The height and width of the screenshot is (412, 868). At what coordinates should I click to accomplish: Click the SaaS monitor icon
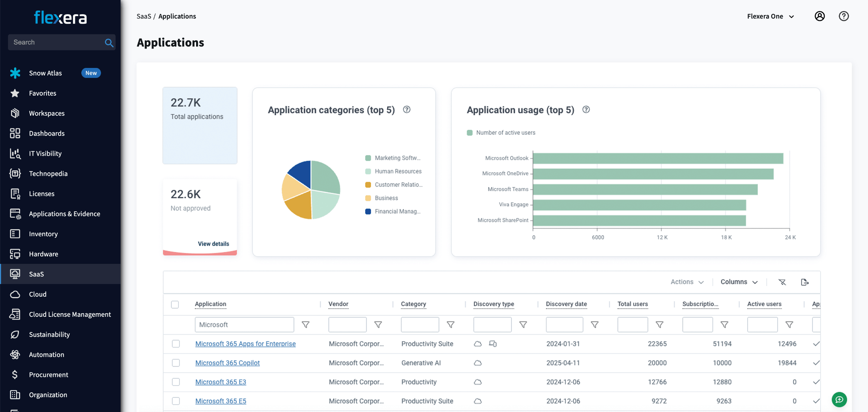pyautogui.click(x=15, y=274)
